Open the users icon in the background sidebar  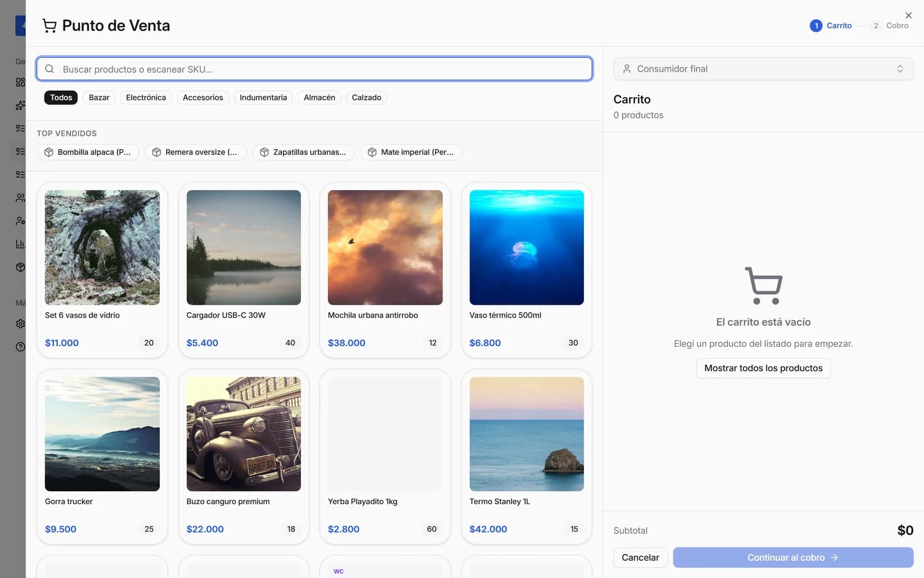21,198
